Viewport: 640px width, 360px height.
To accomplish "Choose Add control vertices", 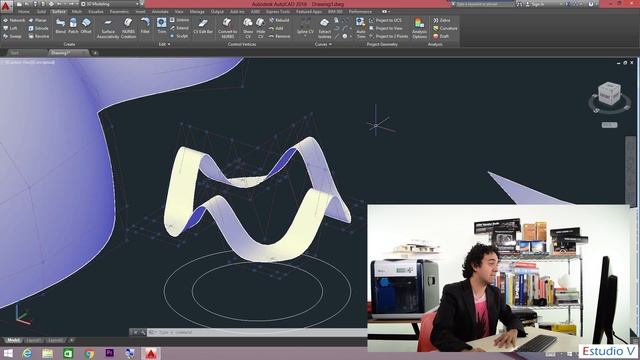I will point(276,28).
